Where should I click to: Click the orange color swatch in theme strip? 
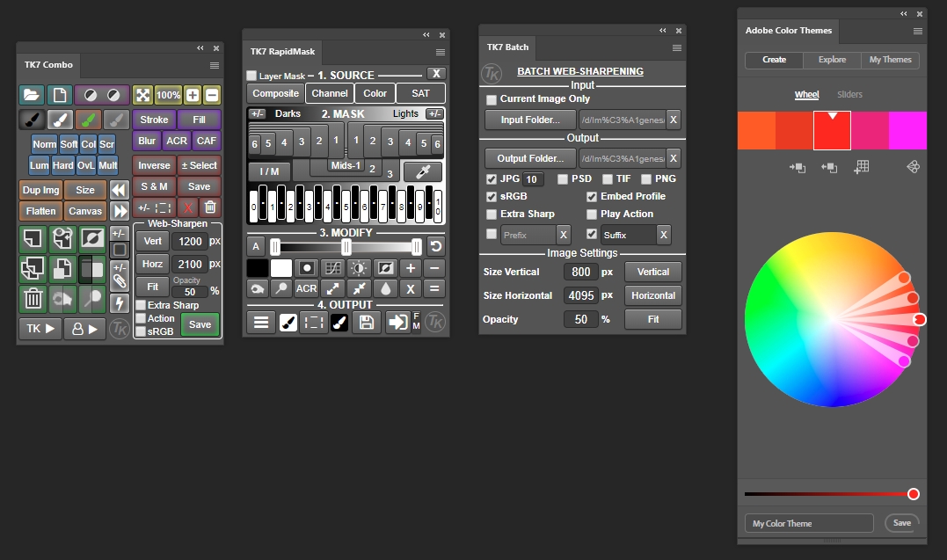tap(756, 130)
